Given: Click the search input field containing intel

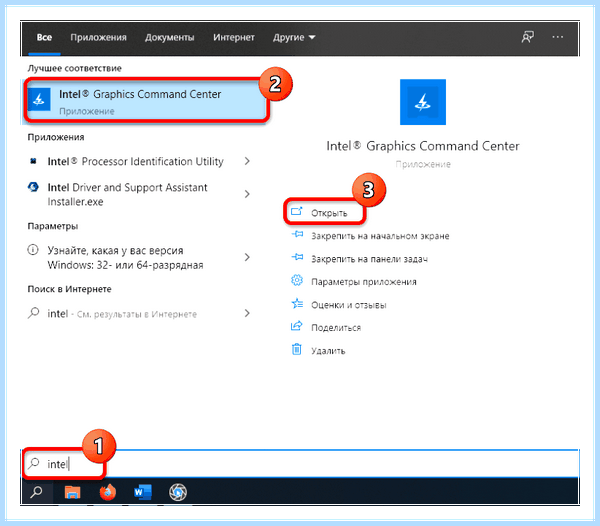Looking at the screenshot, I should [300, 464].
